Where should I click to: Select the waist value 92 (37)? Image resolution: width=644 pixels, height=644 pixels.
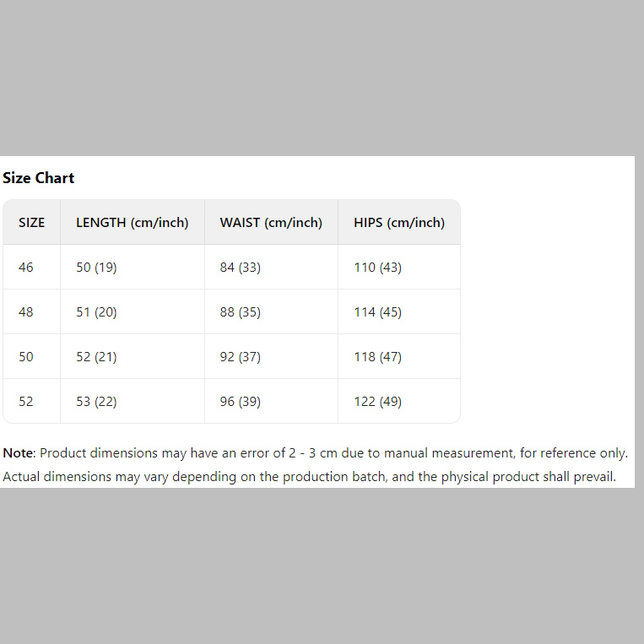pyautogui.click(x=241, y=357)
